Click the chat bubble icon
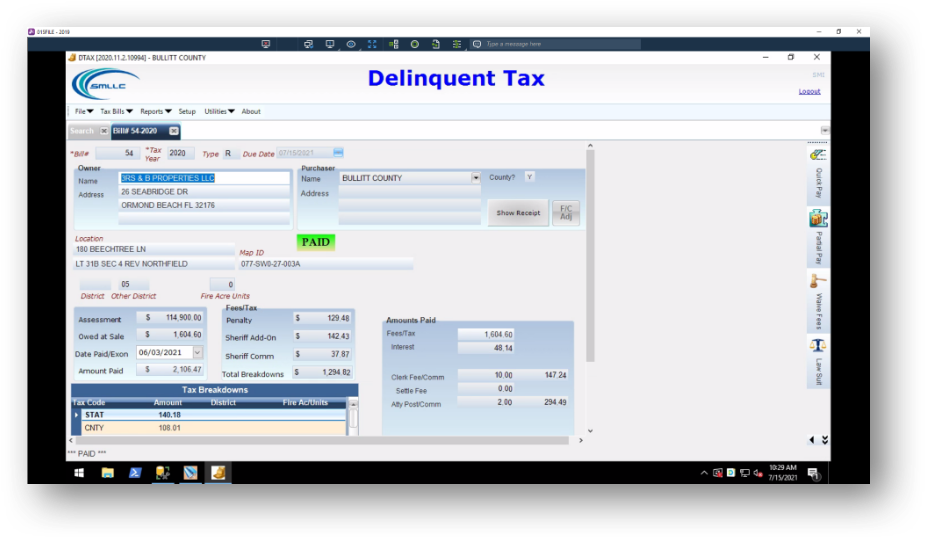The width and height of the screenshot is (926, 540). 477,44
